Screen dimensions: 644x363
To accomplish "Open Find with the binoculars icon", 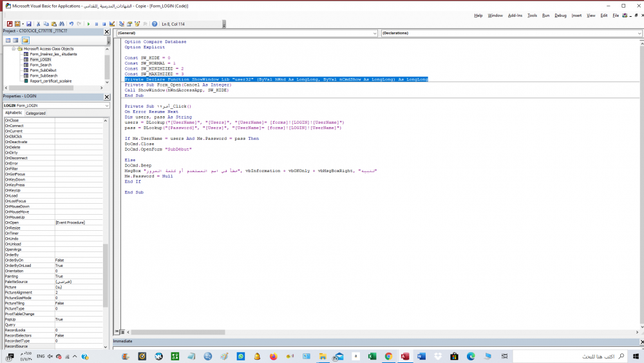I will click(x=62, y=25).
